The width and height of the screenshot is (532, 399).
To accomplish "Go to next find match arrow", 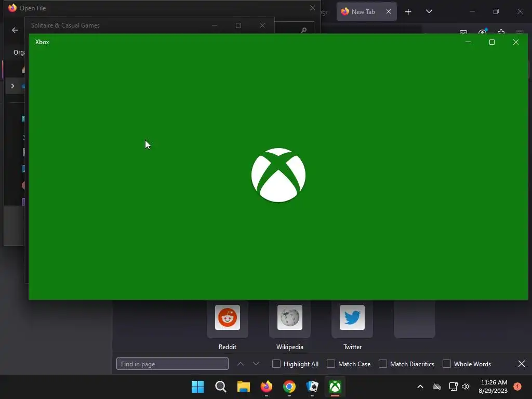I will tap(256, 364).
